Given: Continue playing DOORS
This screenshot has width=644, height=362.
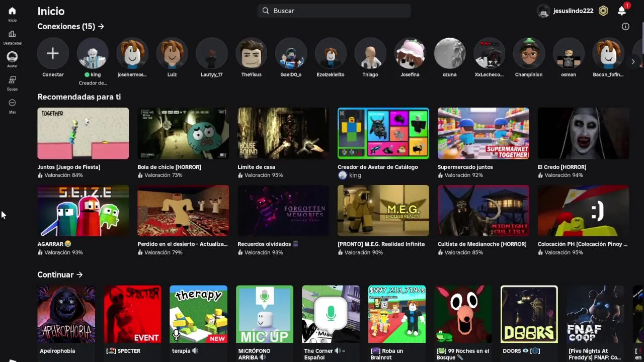Looking at the screenshot, I should (x=529, y=314).
